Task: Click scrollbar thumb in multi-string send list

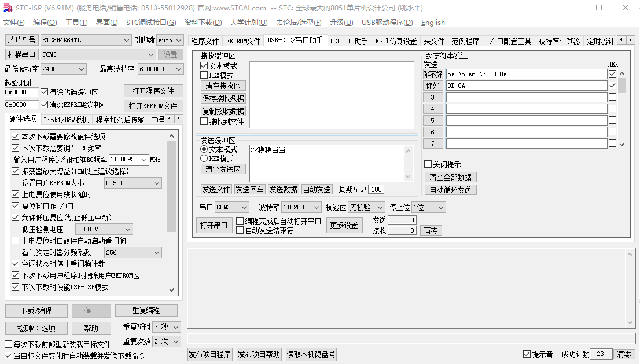Action: (x=621, y=85)
